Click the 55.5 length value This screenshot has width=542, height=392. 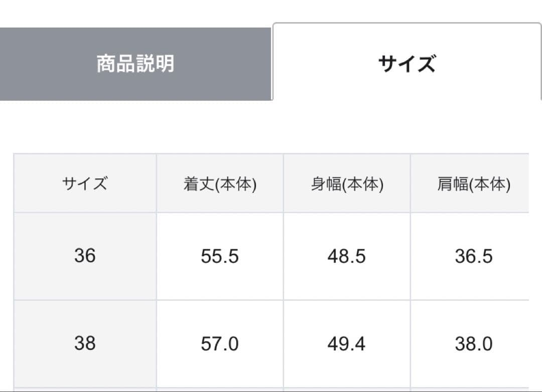[220, 257]
